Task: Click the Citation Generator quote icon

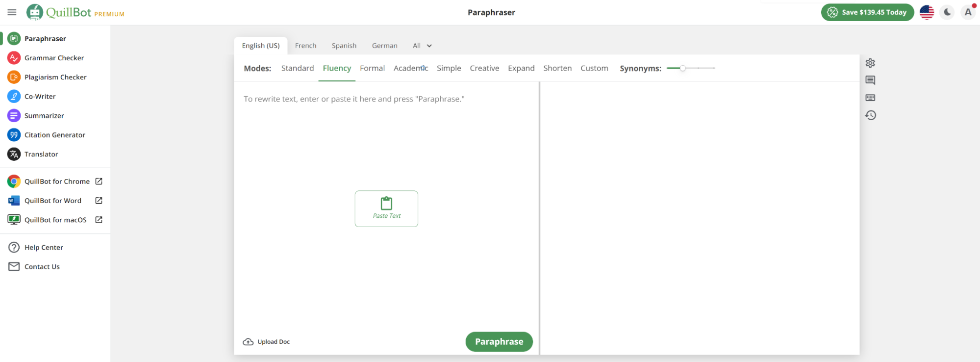Action: coord(14,135)
